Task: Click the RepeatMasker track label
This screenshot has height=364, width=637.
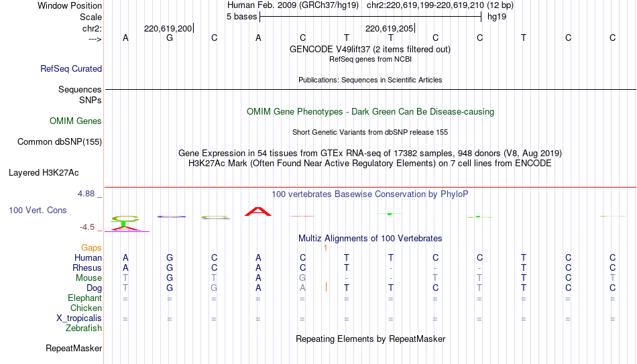Action: tap(74, 348)
